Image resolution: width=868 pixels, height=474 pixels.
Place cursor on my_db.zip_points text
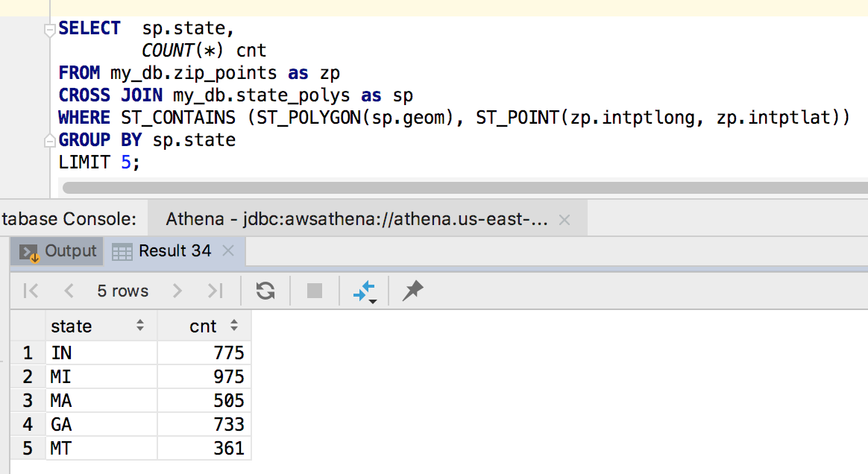pos(194,74)
